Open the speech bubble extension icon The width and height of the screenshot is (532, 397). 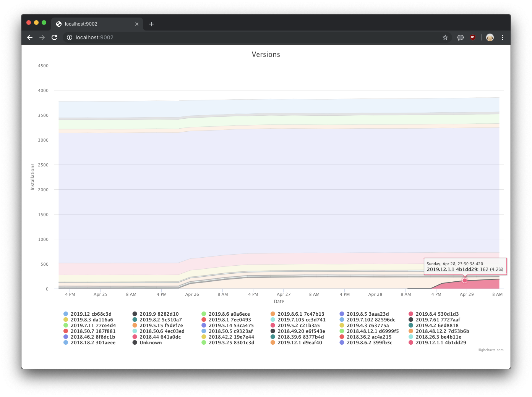(461, 37)
